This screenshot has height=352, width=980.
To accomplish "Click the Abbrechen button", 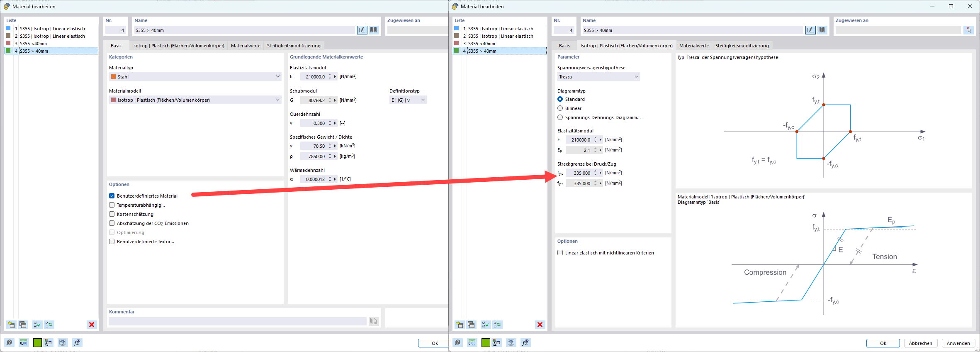I will pos(920,343).
